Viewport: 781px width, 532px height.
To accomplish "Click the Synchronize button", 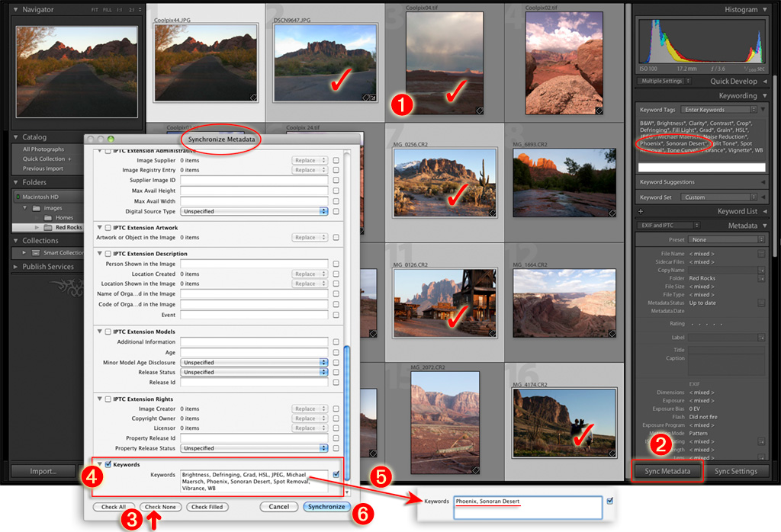I will (326, 507).
